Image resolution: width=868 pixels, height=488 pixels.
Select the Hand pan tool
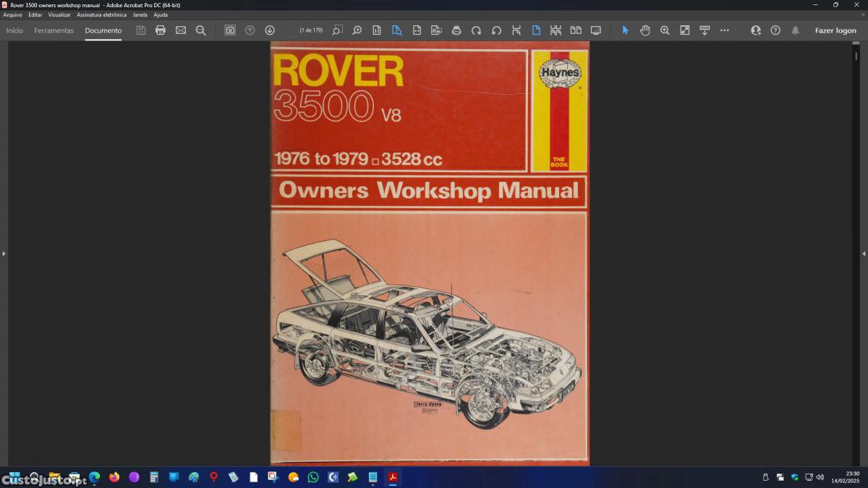[x=645, y=30]
